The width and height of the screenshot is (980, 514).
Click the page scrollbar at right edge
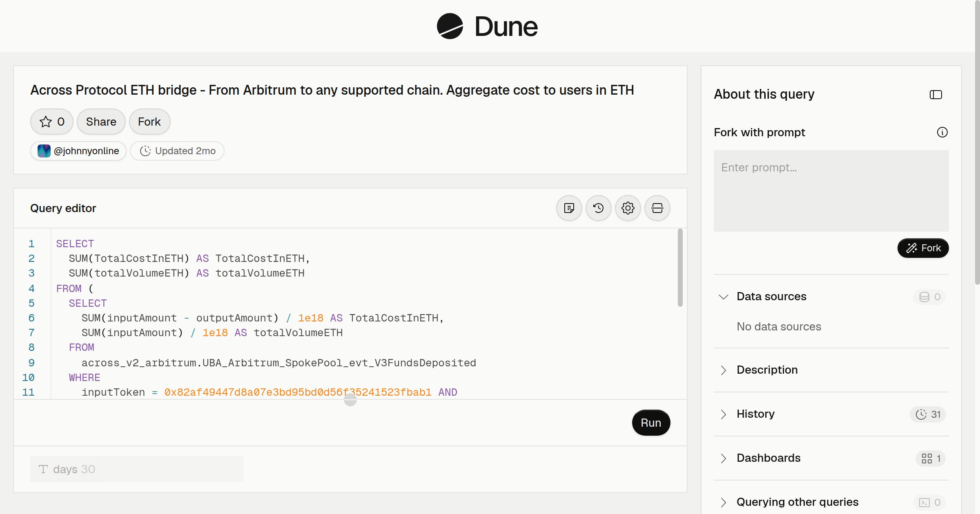click(977, 143)
